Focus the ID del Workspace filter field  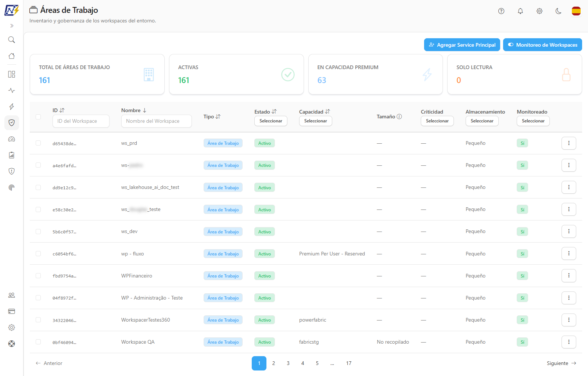(81, 121)
